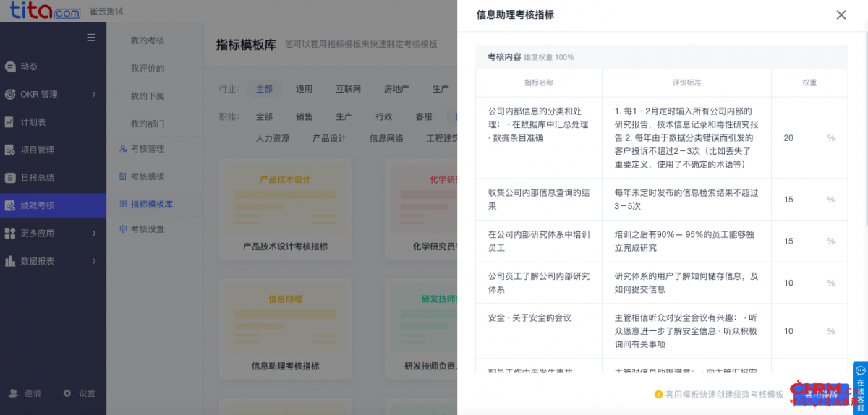Click the hamburger menu collapse icon
Image resolution: width=868 pixels, height=415 pixels.
(x=91, y=38)
